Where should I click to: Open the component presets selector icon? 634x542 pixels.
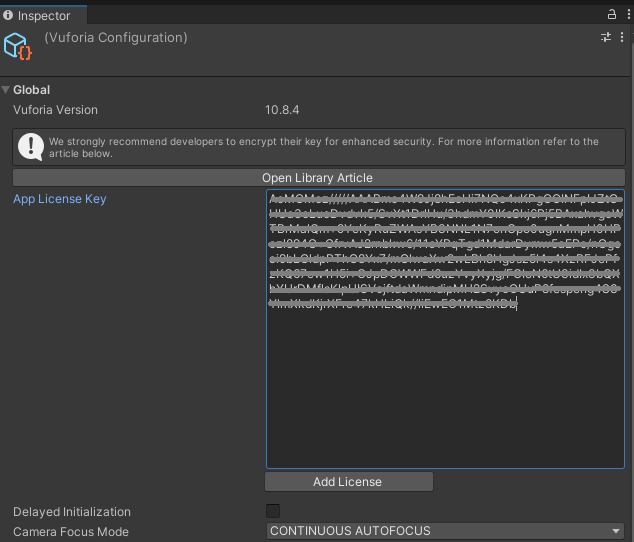click(606, 37)
